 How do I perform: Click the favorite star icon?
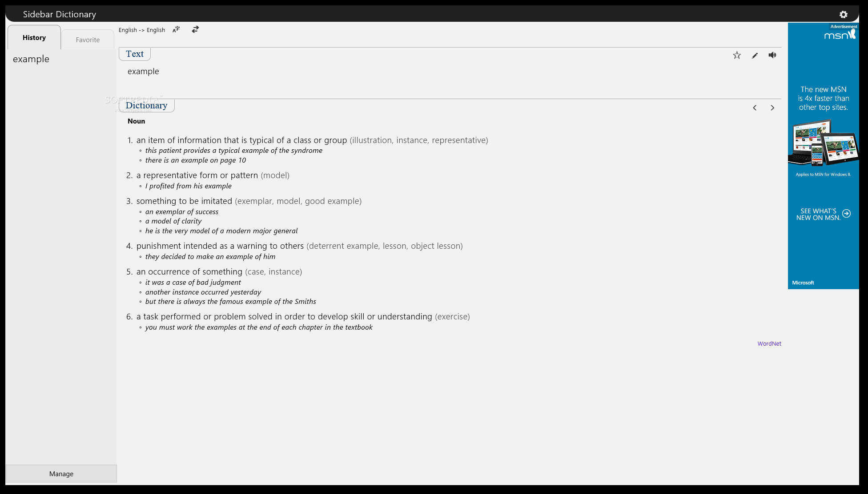(x=736, y=55)
